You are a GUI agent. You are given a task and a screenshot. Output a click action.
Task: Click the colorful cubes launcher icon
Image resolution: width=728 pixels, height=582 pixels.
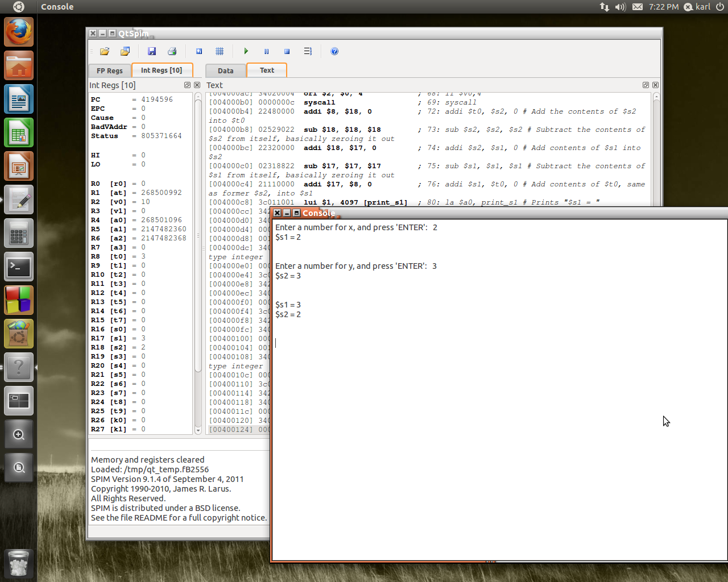click(x=19, y=300)
